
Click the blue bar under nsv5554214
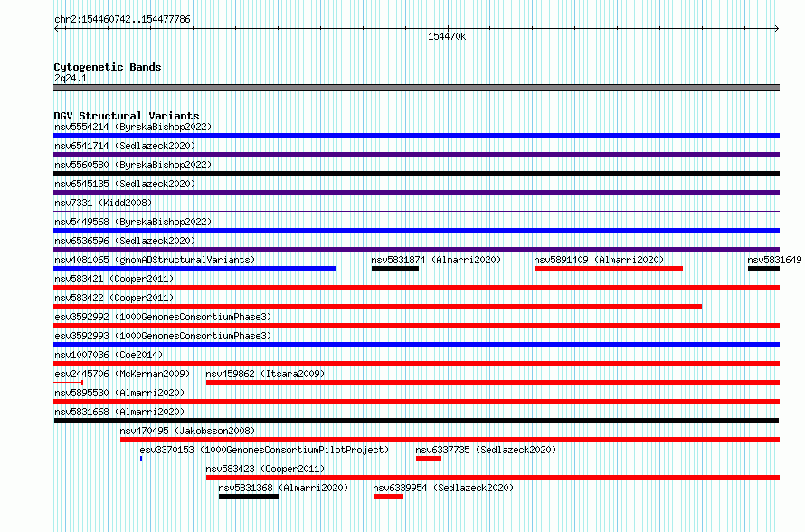coord(416,136)
